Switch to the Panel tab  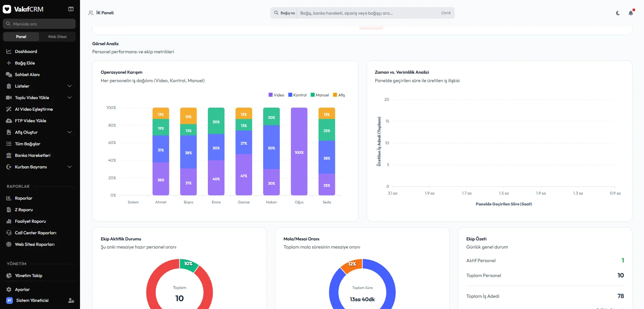(21, 37)
